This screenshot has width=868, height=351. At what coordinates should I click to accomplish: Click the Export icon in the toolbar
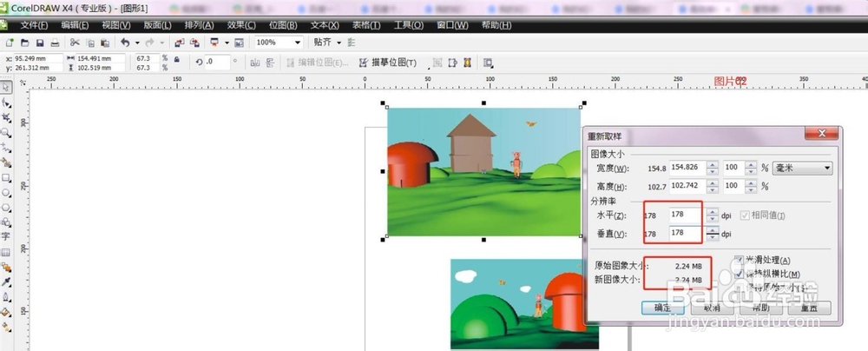194,43
